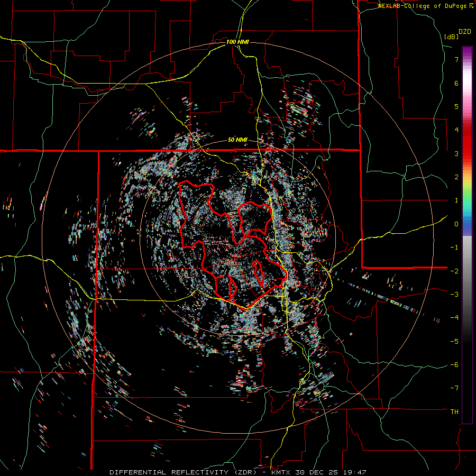Click the -7 value on the dB scale
This screenshot has height=476, width=476.
[454, 388]
